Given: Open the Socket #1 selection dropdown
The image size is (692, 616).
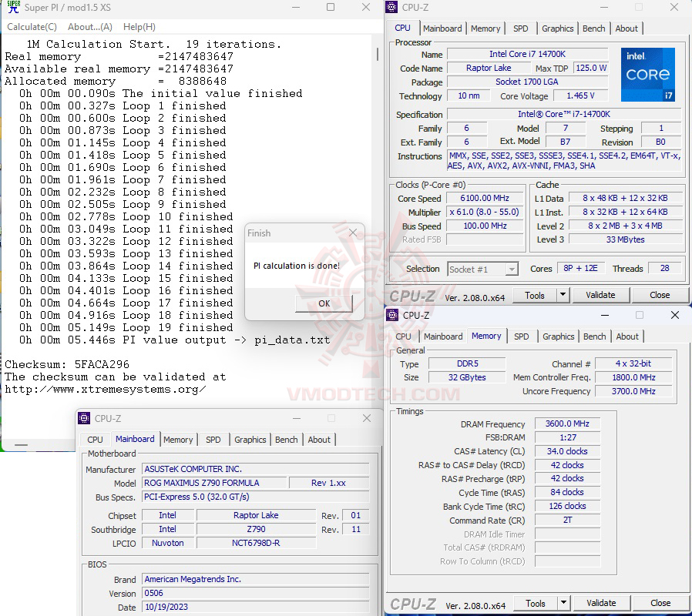Looking at the screenshot, I should click(482, 269).
